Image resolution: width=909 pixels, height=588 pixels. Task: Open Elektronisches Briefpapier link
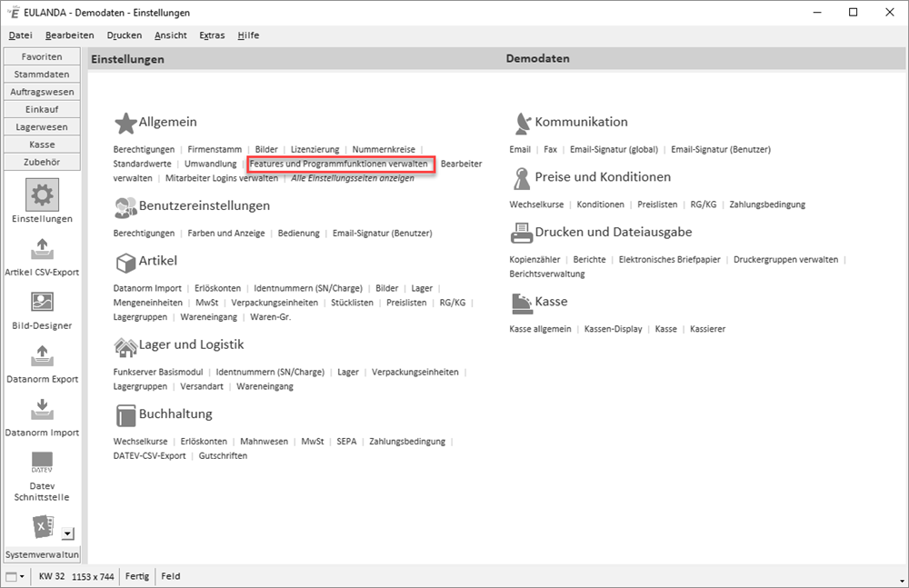point(670,260)
